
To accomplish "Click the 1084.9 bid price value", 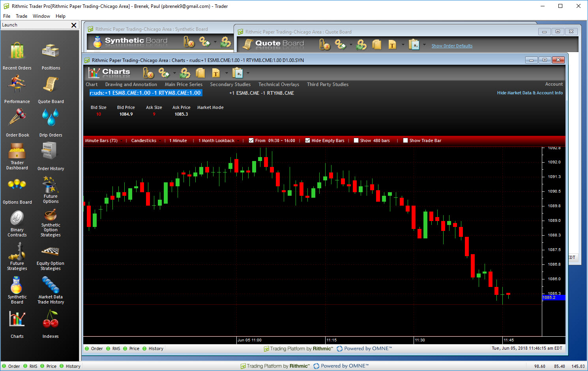I will pos(126,114).
